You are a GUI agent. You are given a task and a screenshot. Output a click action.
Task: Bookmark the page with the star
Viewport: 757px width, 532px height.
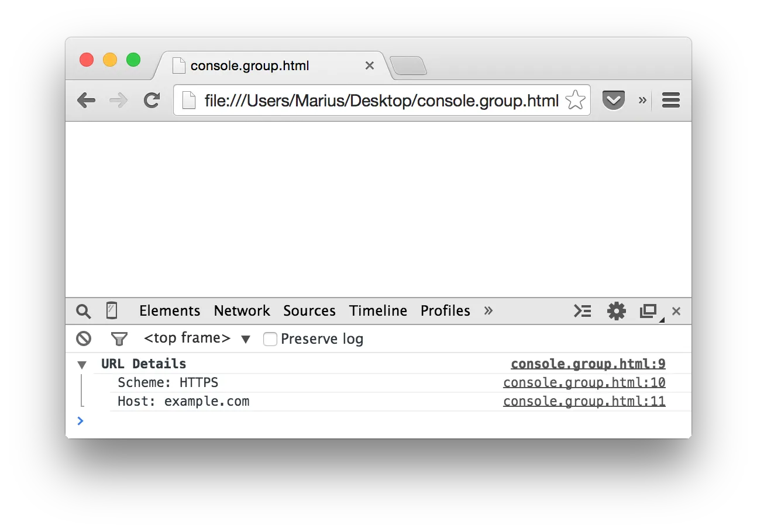576,100
